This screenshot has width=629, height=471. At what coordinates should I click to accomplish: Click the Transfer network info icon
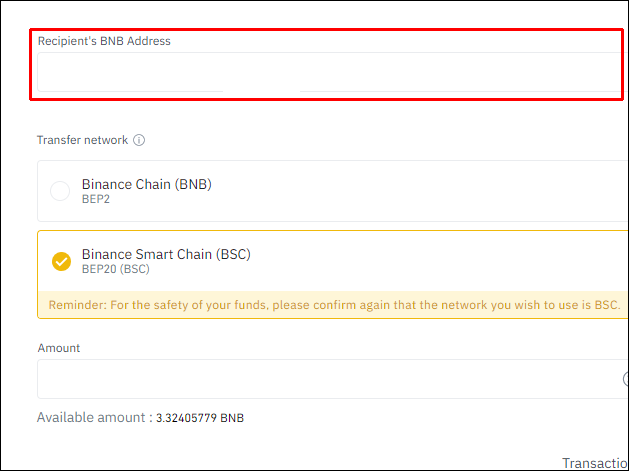(x=139, y=140)
